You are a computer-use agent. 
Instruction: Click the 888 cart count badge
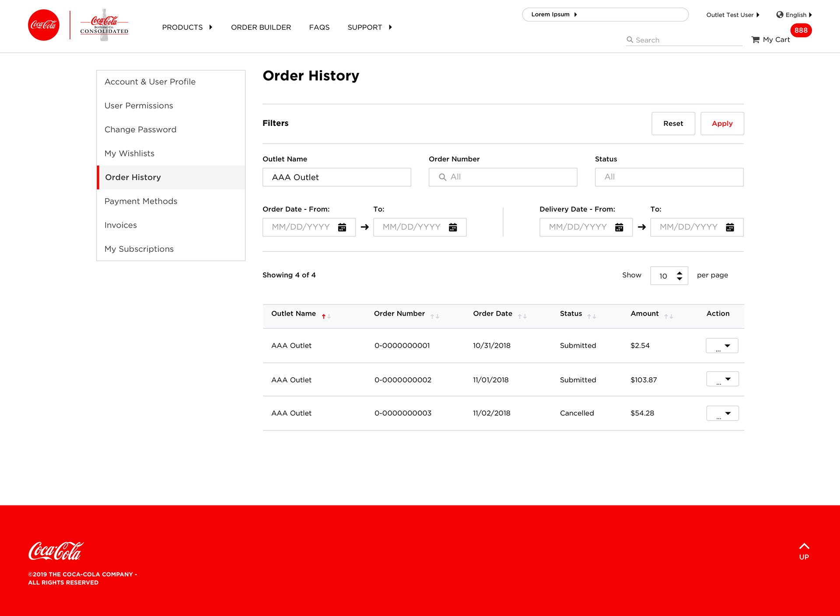pos(801,30)
